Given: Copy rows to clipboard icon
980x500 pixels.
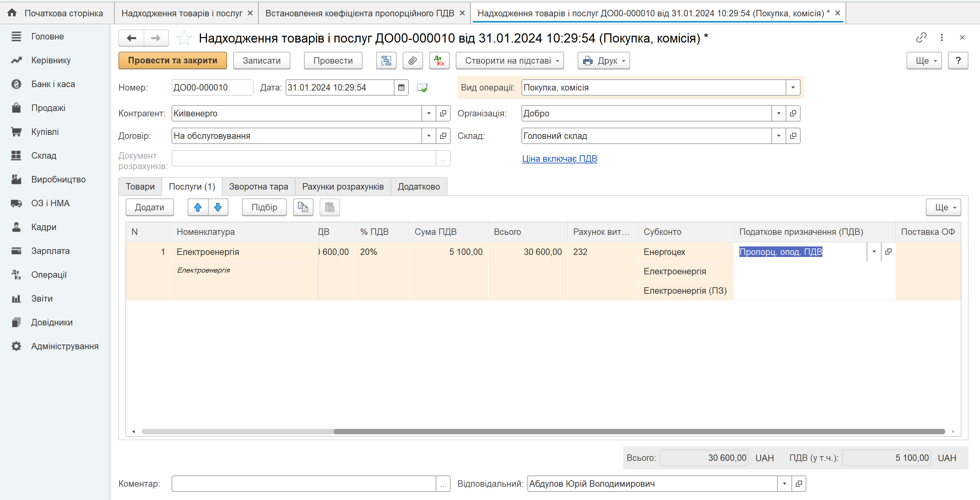Looking at the screenshot, I should tap(303, 207).
